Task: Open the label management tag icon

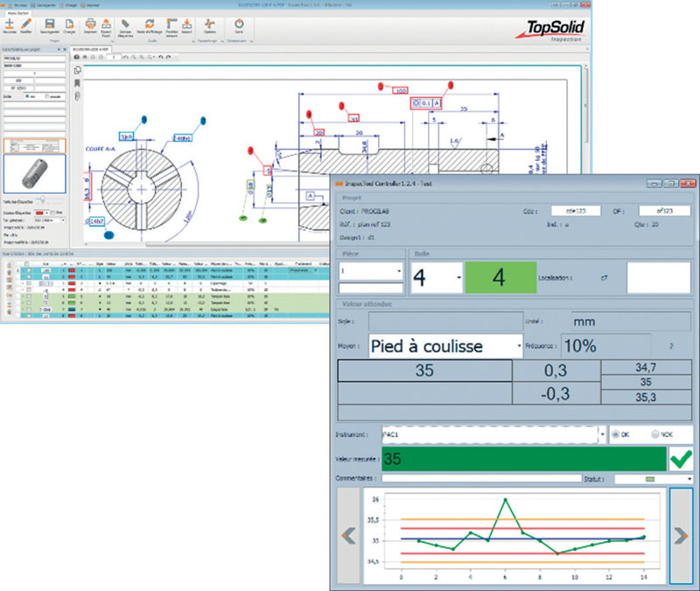Action: point(125,24)
